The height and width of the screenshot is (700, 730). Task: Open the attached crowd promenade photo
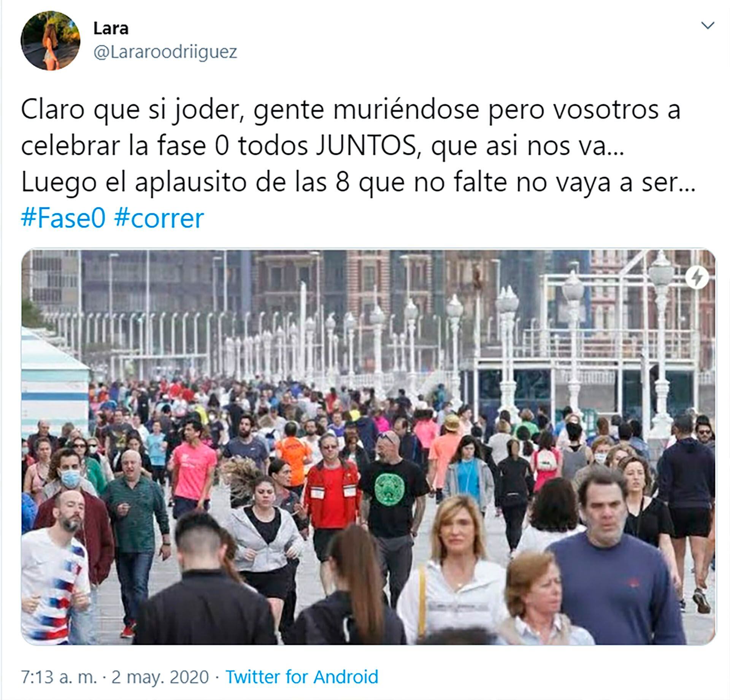[368, 447]
